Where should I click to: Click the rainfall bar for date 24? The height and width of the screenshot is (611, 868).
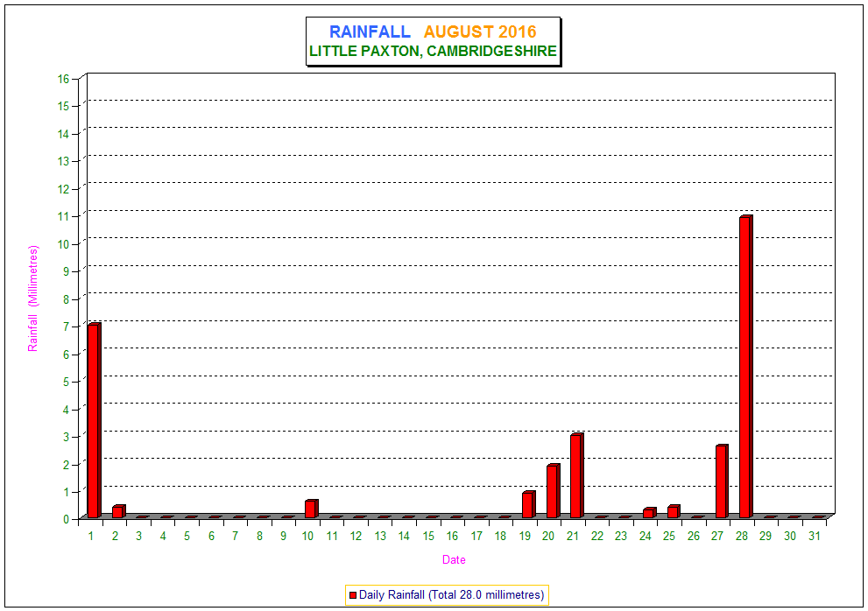[x=649, y=513]
